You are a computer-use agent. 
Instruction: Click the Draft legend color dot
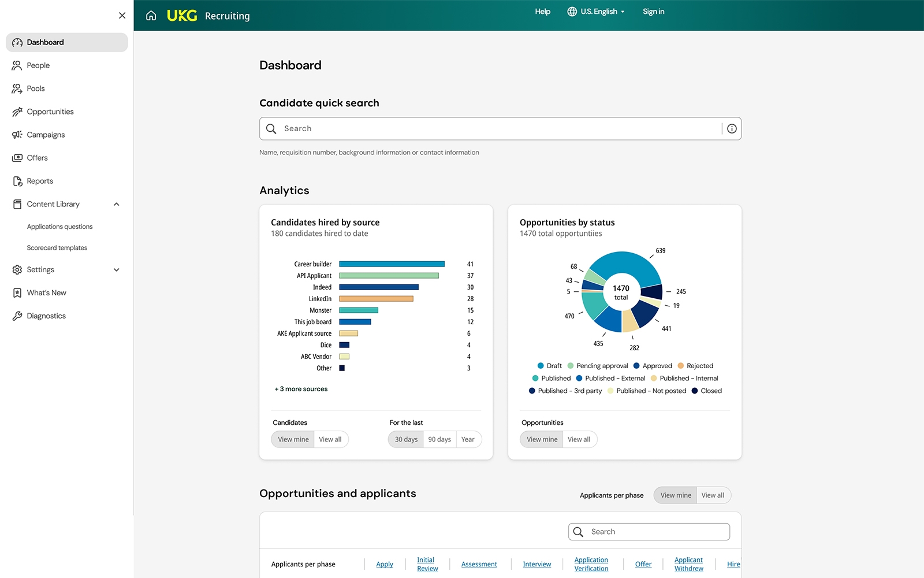541,366
